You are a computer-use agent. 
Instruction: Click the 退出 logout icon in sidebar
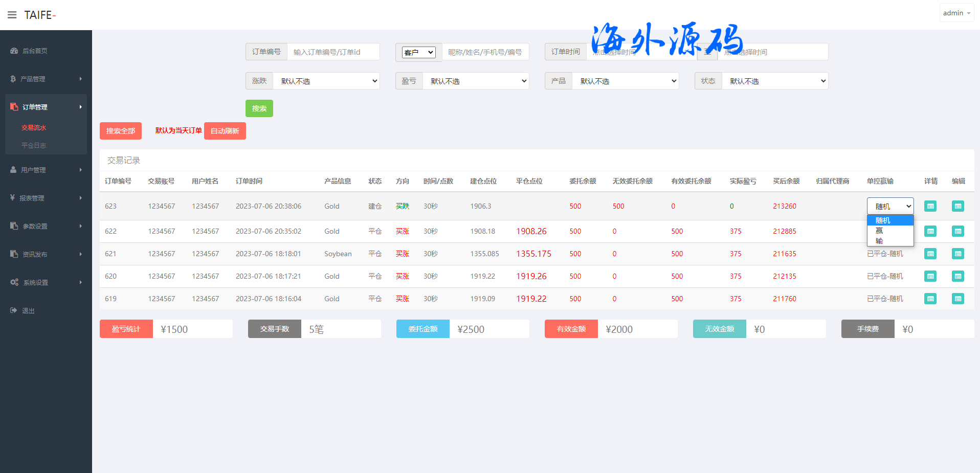pyautogui.click(x=14, y=310)
